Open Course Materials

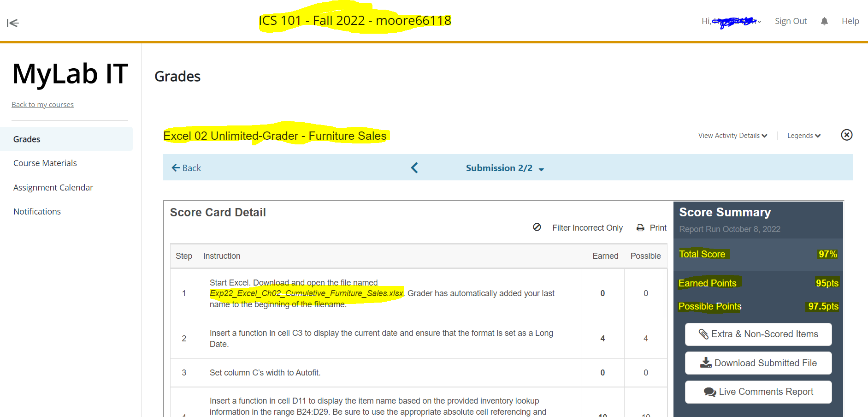pyautogui.click(x=45, y=163)
